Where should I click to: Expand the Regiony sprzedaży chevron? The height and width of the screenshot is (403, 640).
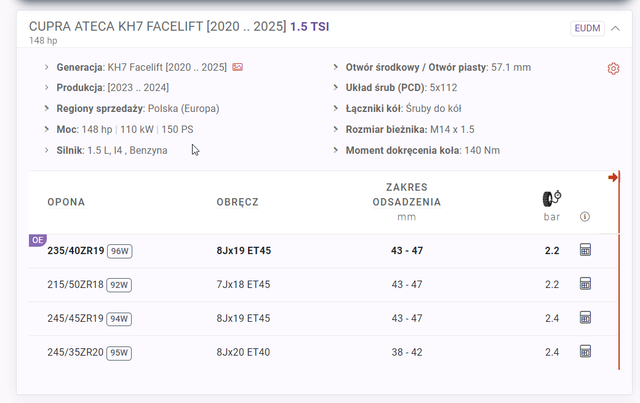(x=47, y=108)
